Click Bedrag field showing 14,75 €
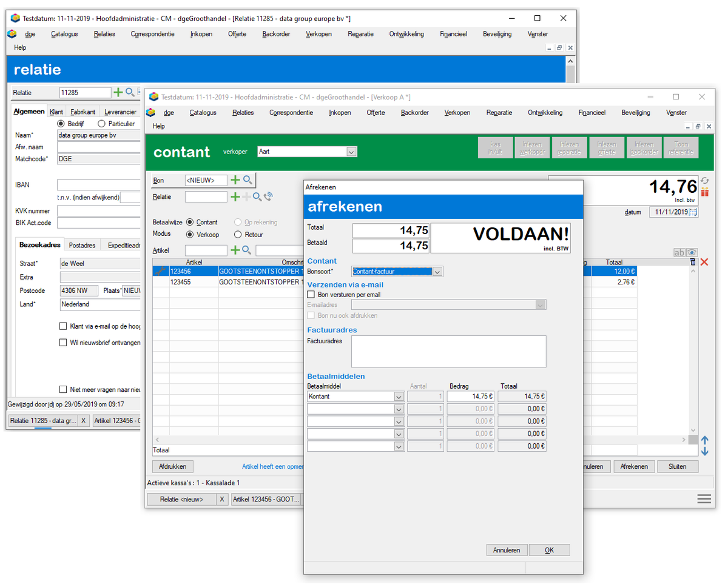This screenshot has height=587, width=728. pyautogui.click(x=471, y=397)
